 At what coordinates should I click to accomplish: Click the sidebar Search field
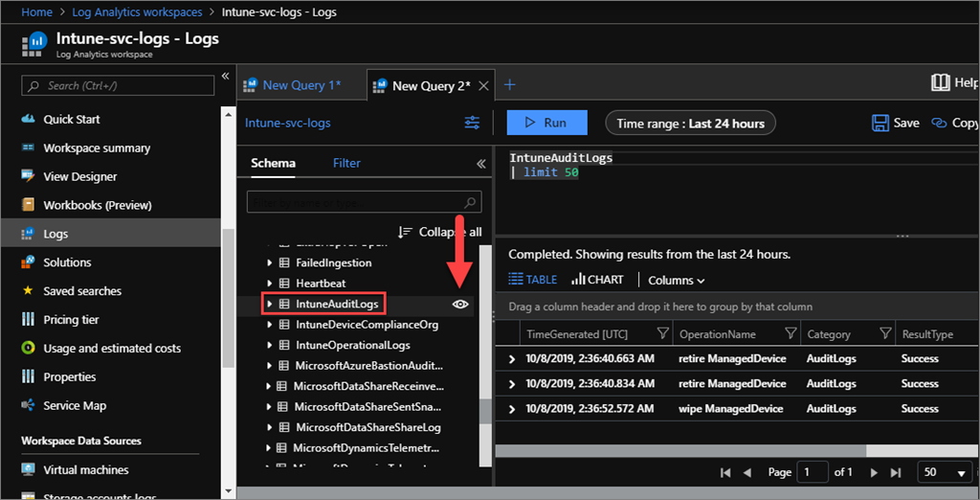click(118, 86)
